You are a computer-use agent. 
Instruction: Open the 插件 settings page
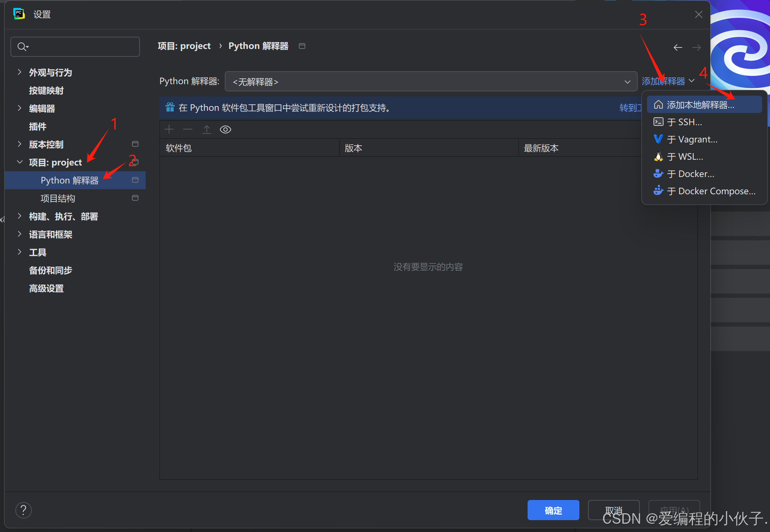38,126
